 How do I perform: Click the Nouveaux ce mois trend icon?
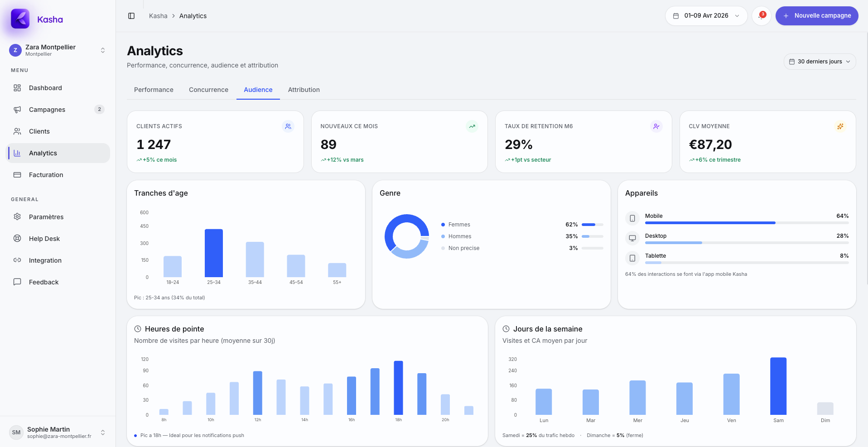pos(472,126)
